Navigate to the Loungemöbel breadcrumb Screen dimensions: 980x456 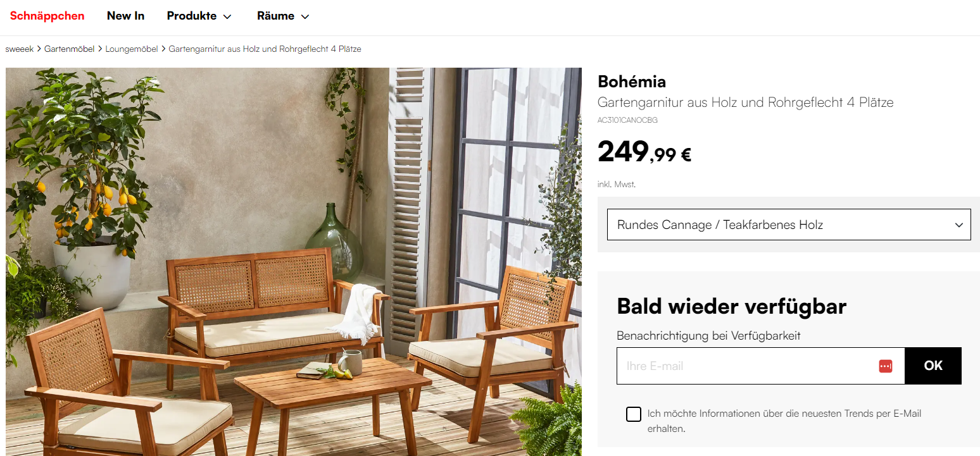[x=132, y=49]
